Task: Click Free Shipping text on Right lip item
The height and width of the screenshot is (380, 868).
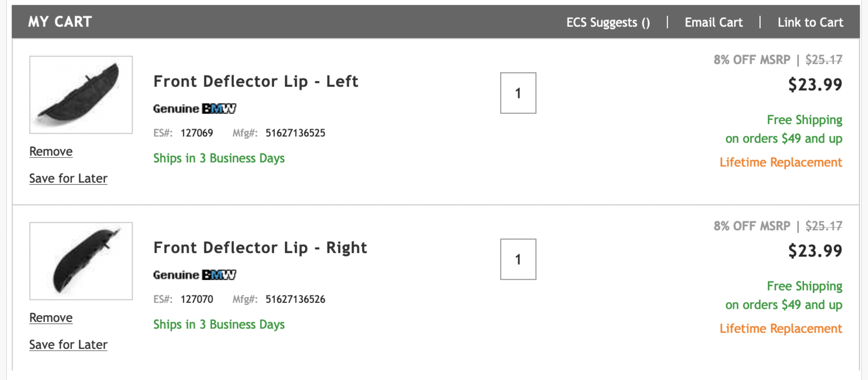Action: (x=804, y=286)
